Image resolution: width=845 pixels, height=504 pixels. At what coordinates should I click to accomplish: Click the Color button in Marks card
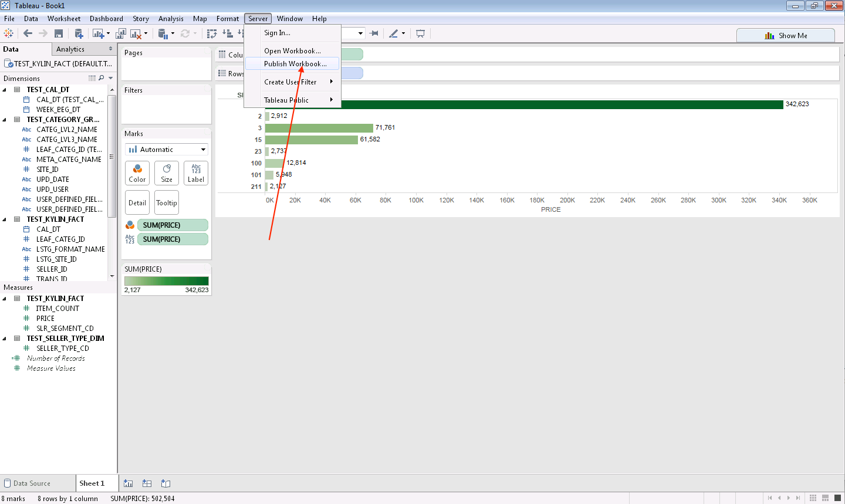137,174
